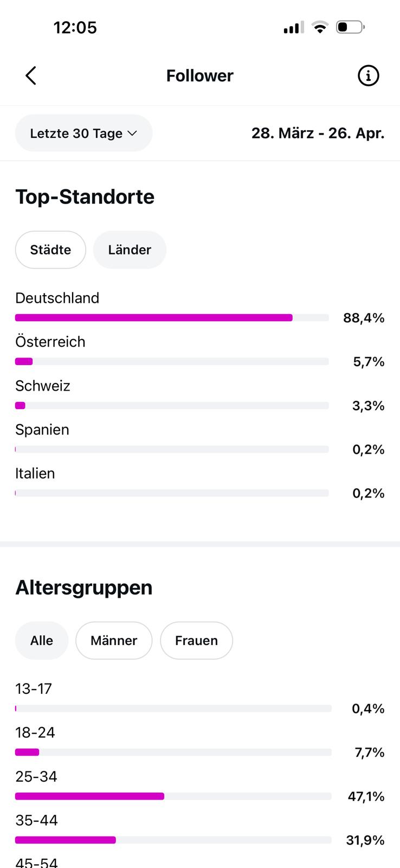Select the Alle age filter
The width and height of the screenshot is (400, 868).
tap(42, 641)
